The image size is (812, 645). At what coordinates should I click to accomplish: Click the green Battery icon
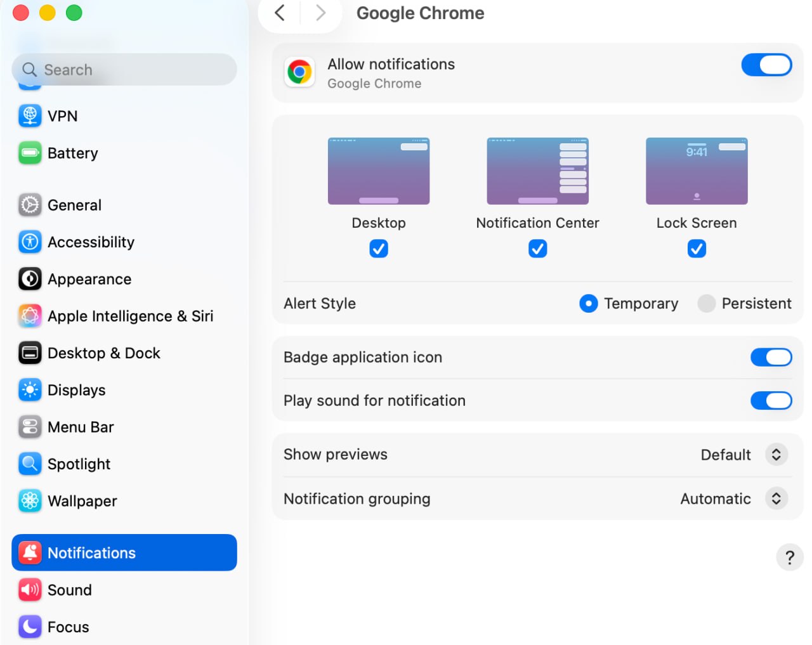[30, 153]
